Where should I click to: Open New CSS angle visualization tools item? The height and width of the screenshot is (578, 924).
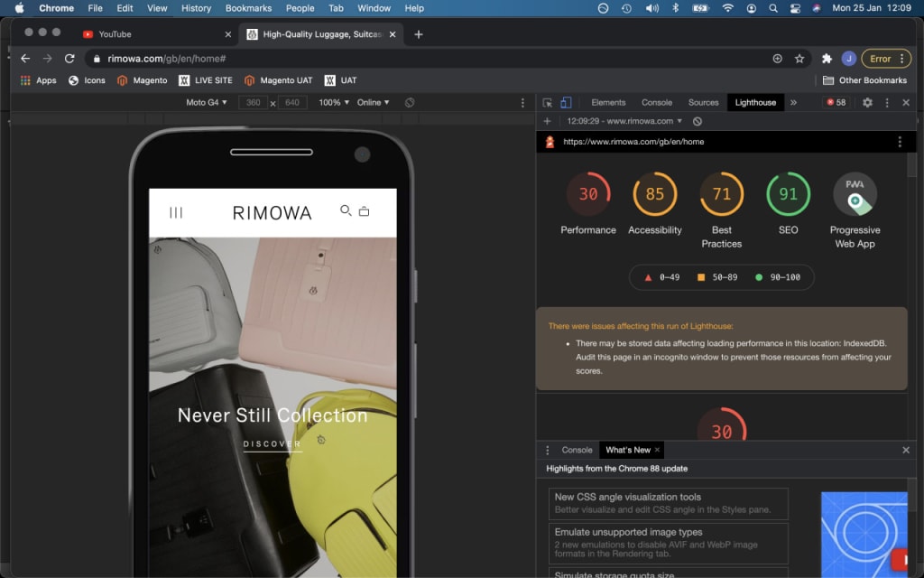669,504
